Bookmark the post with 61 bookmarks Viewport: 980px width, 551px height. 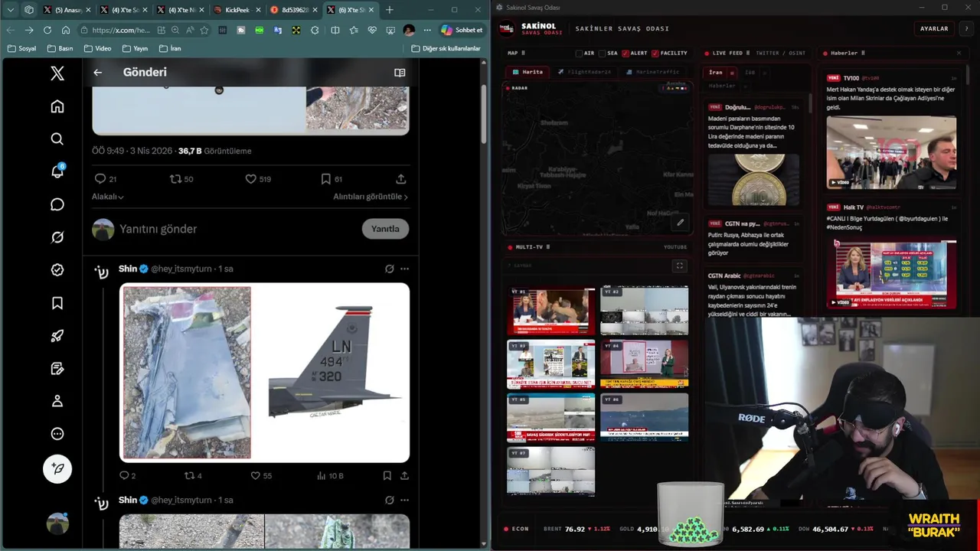pos(326,179)
